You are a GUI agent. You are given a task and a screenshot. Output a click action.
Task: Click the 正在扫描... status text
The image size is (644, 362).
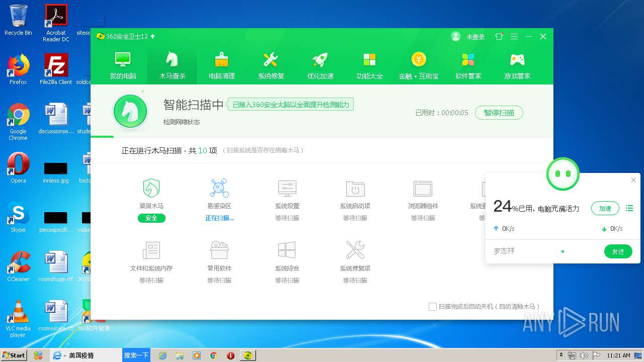219,218
